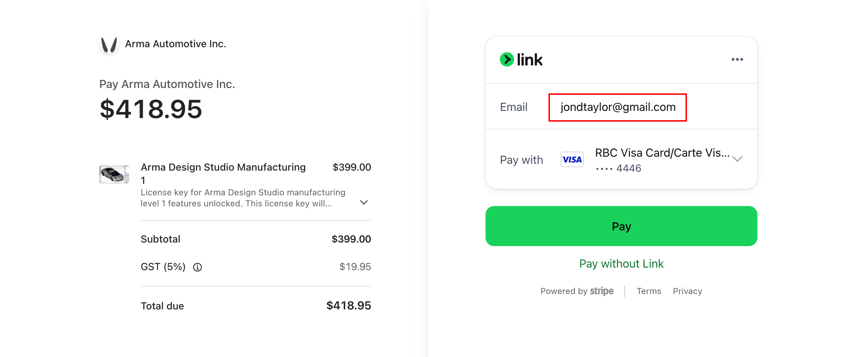This screenshot has height=357, width=868.
Task: Click the Powered by text in footer
Action: pyautogui.click(x=564, y=291)
